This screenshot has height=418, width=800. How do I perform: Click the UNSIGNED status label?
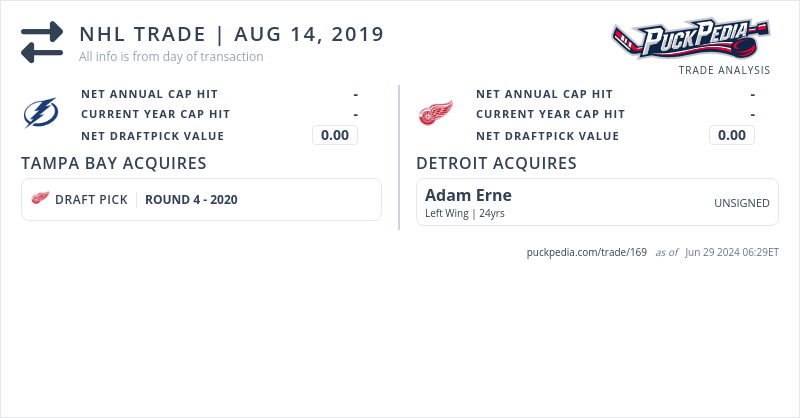click(x=741, y=203)
